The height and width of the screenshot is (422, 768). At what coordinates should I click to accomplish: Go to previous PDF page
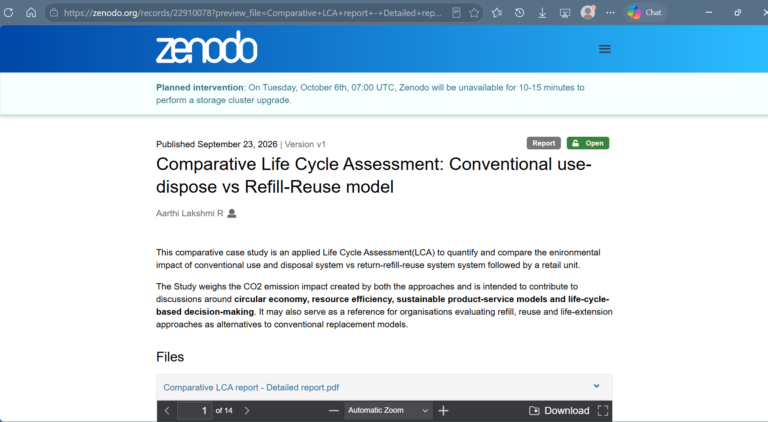pos(167,410)
